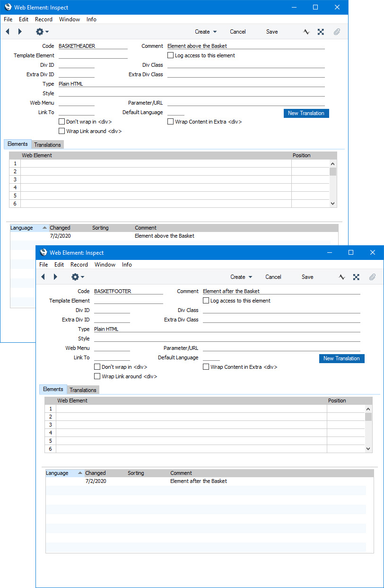384x588 pixels.
Task: Tick Wrap Content in Extra <div> in BASKETFOOTER window
Action: (206, 367)
